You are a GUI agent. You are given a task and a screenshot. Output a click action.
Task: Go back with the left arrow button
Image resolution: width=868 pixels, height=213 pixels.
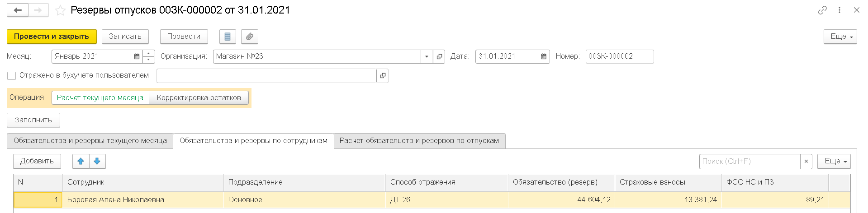click(x=18, y=10)
